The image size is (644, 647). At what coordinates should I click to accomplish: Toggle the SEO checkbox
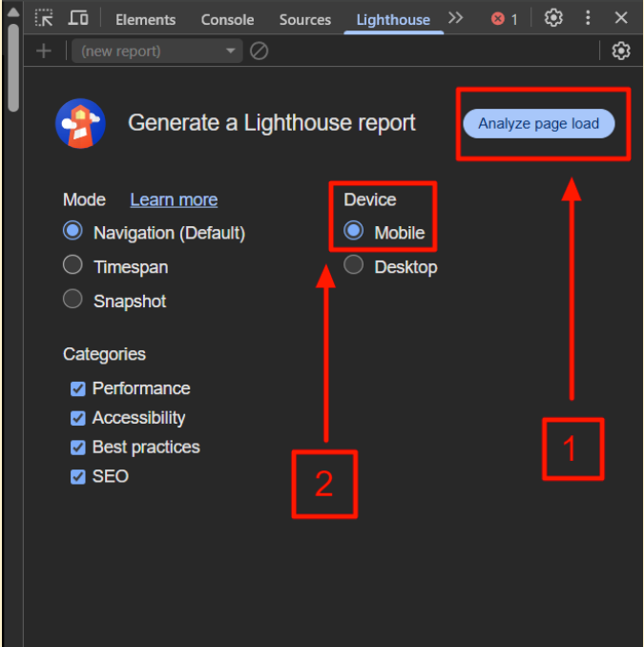tap(77, 476)
